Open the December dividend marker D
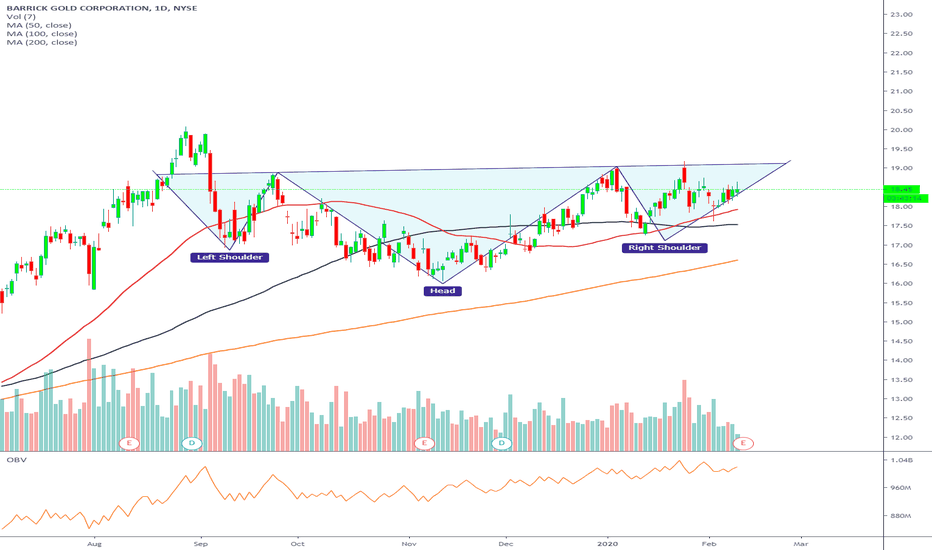The image size is (932, 550). click(502, 443)
